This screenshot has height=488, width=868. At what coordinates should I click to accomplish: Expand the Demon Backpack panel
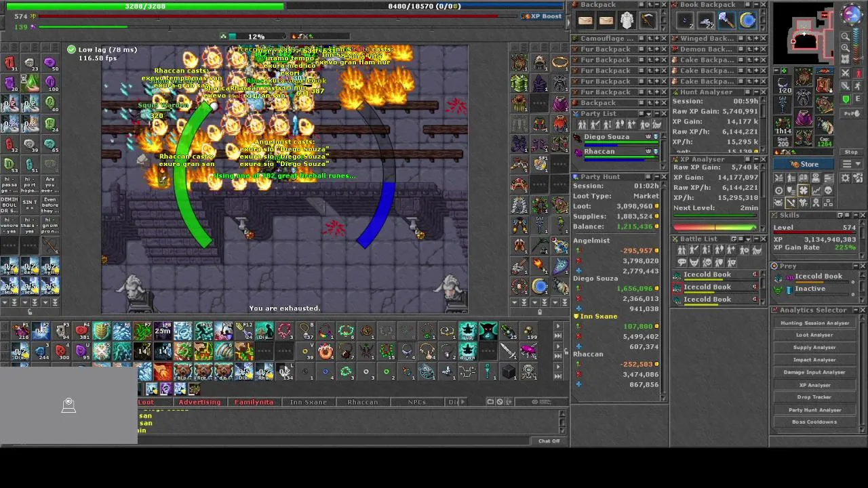click(x=756, y=49)
